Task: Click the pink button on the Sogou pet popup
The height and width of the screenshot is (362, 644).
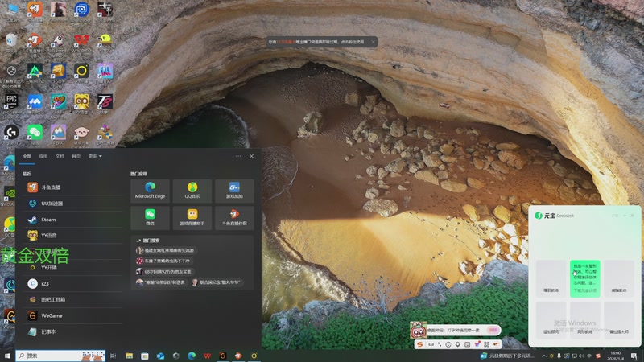Action: [x=493, y=330]
